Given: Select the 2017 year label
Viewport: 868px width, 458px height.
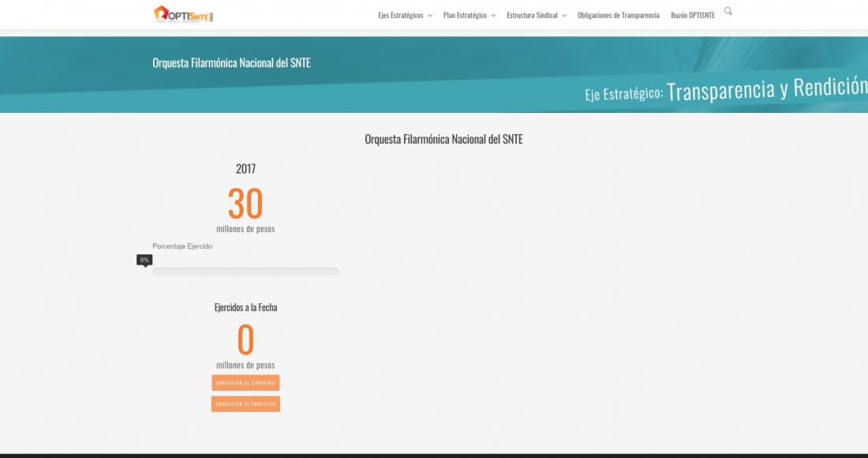Looking at the screenshot, I should [x=245, y=168].
